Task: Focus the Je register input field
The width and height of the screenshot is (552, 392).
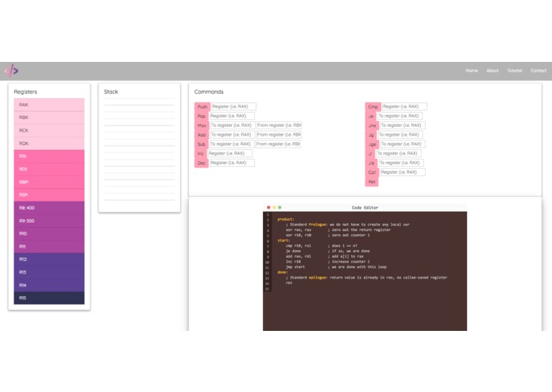Action: (x=400, y=116)
